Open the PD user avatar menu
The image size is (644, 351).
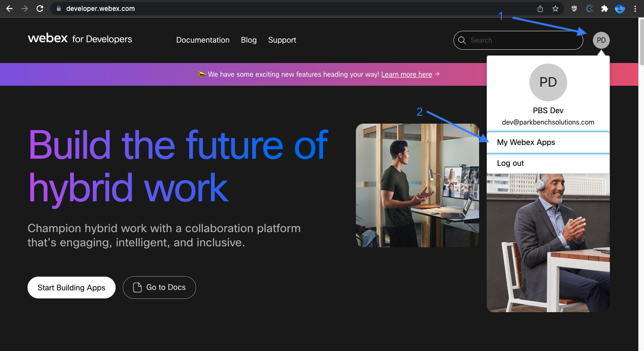[x=601, y=40]
